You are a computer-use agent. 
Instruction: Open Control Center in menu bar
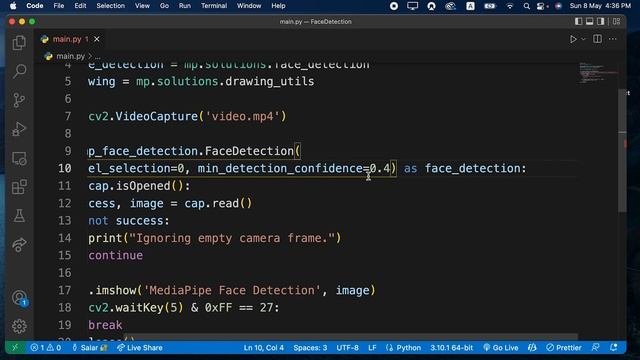coord(541,6)
